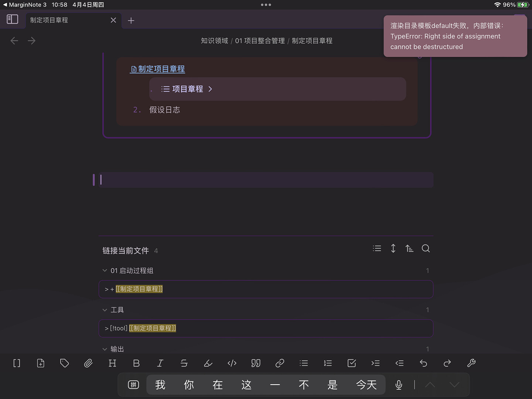Screen dimensions: 532x399
Task: Navigate back with the left arrow
Action: pyautogui.click(x=14, y=41)
